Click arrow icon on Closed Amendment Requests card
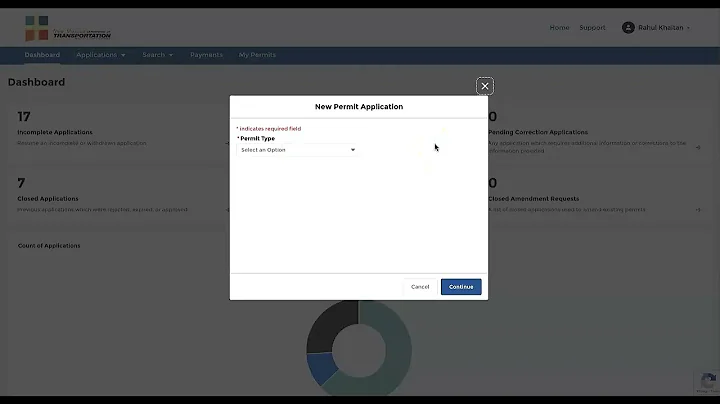 [698, 210]
